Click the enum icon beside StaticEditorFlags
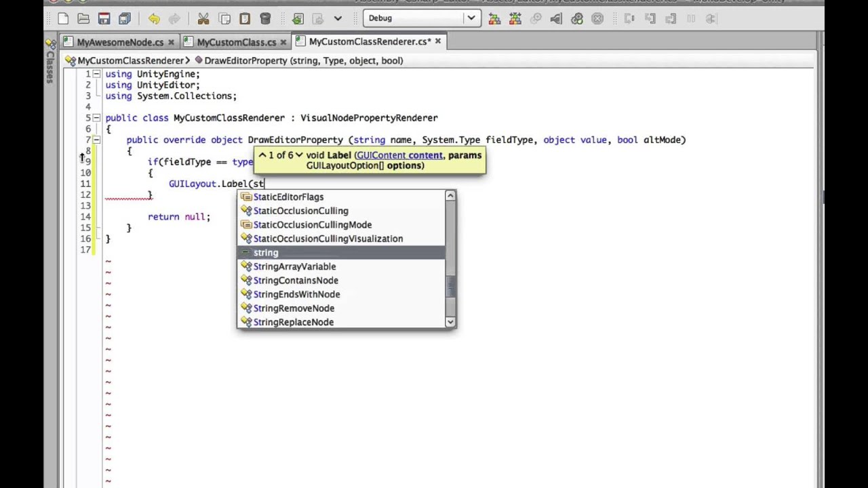 (x=246, y=197)
